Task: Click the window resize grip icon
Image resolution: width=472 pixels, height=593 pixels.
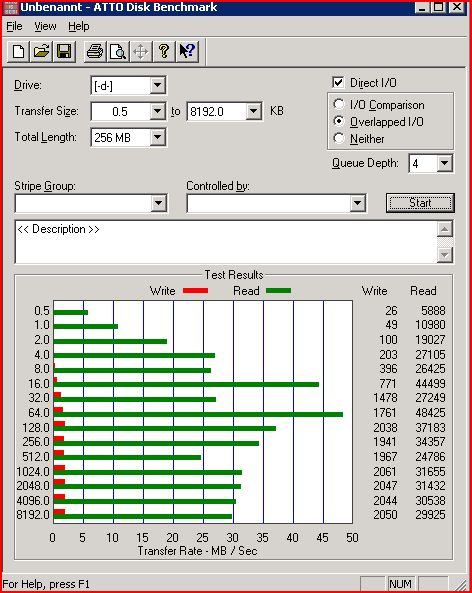Action: click(x=460, y=584)
